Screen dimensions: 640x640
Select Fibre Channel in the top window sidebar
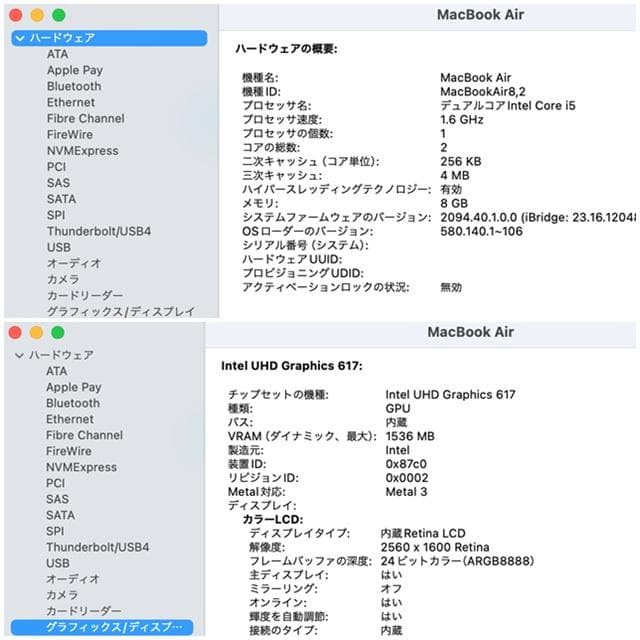86,118
